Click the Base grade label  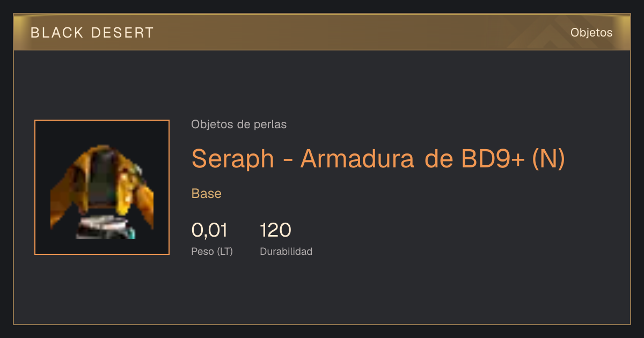(x=207, y=194)
